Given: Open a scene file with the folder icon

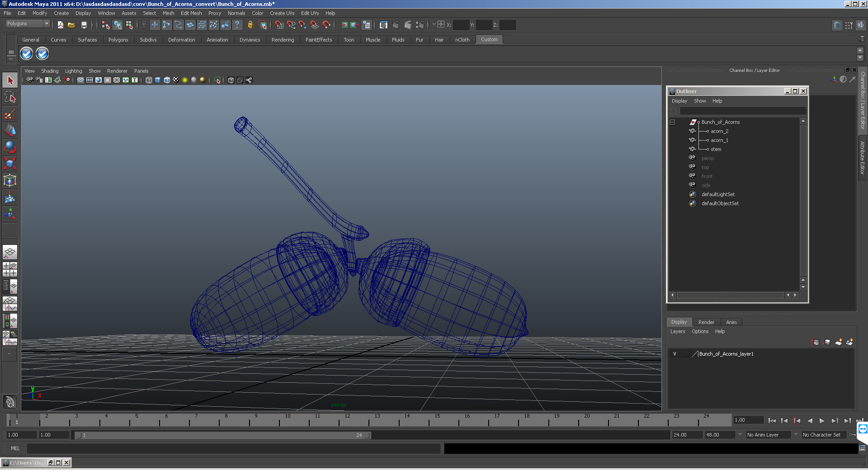Looking at the screenshot, I should point(71,25).
